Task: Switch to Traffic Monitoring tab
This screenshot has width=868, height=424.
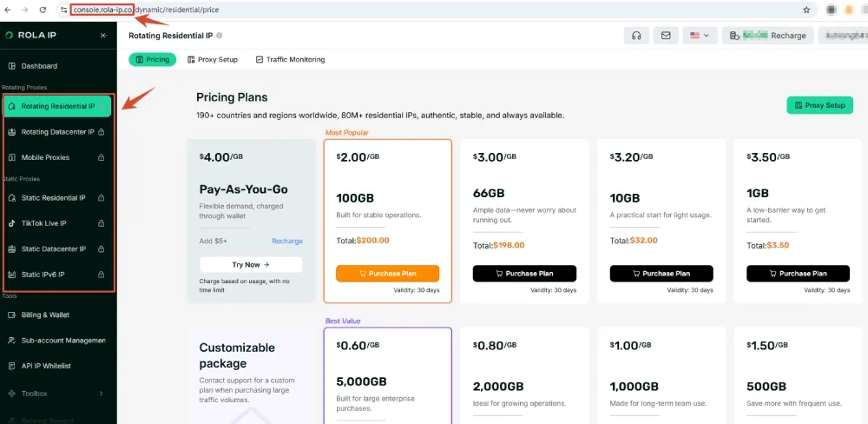Action: tap(290, 59)
